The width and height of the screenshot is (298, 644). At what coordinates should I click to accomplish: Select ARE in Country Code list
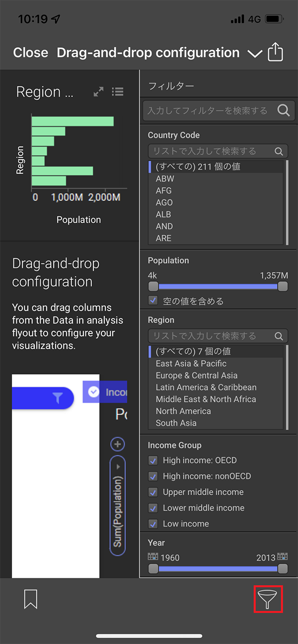click(x=216, y=238)
